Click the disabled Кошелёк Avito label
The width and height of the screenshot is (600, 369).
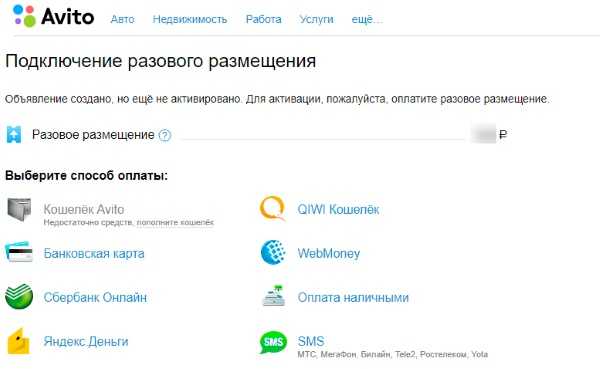coord(84,209)
